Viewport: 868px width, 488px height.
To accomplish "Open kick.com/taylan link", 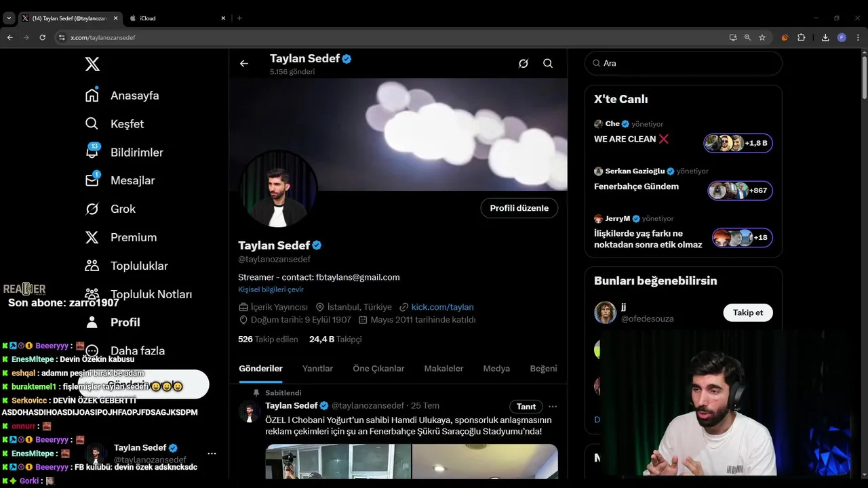I will [x=442, y=307].
